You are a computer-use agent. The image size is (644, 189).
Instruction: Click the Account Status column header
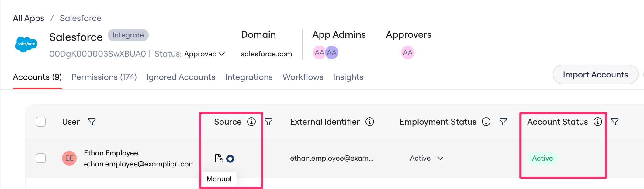click(558, 122)
